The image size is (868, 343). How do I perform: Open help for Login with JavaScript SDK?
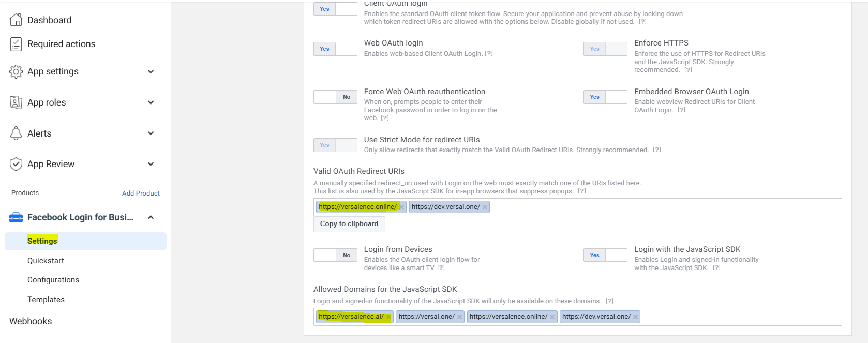pos(716,267)
